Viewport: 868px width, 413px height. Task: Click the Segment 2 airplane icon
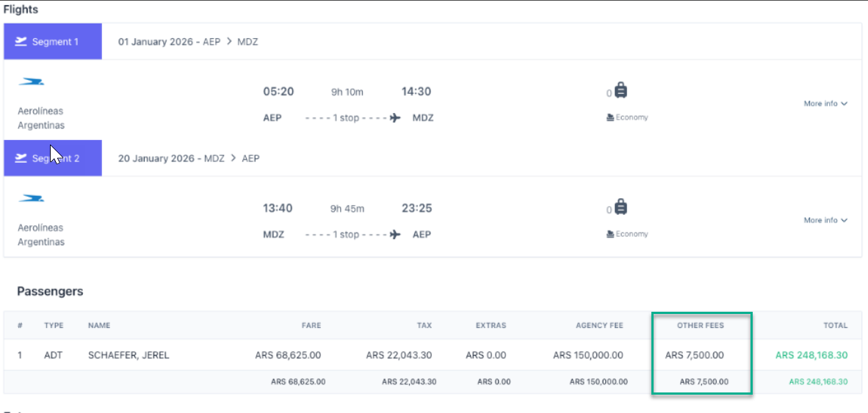(21, 158)
